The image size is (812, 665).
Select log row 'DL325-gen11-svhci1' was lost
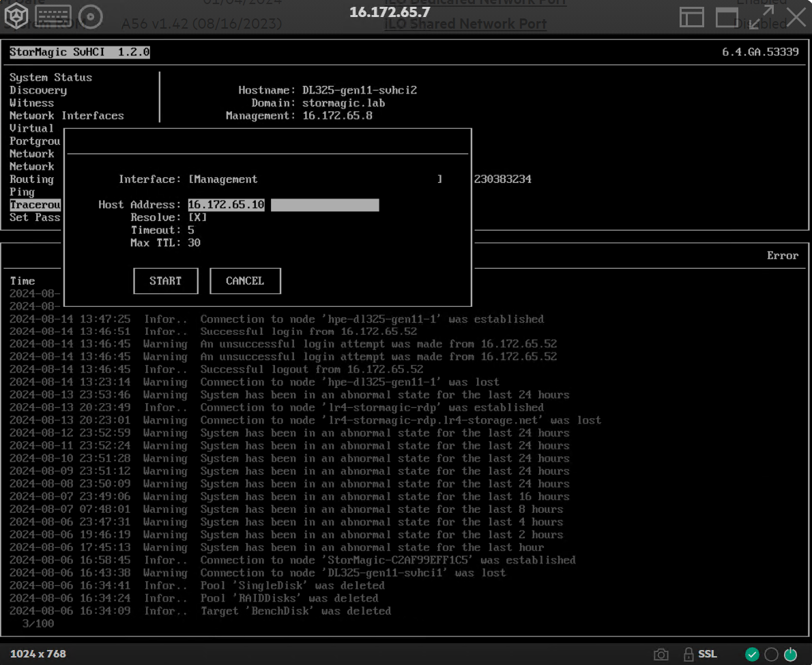tap(257, 573)
